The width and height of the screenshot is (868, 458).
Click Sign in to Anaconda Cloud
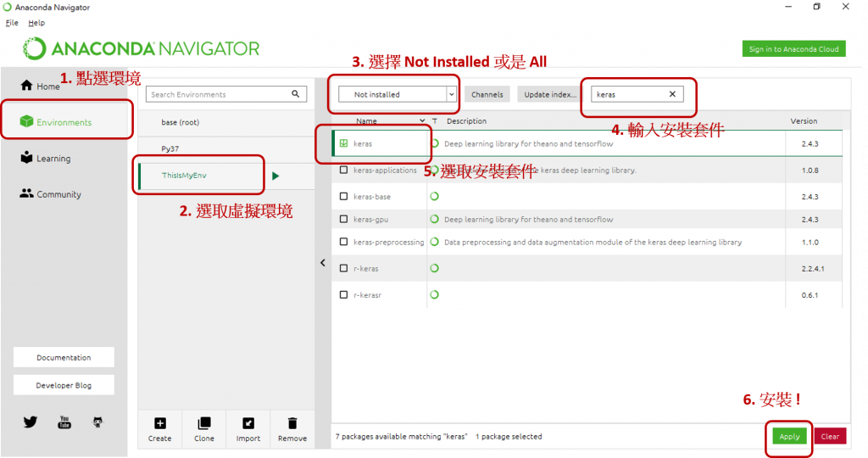tap(793, 48)
